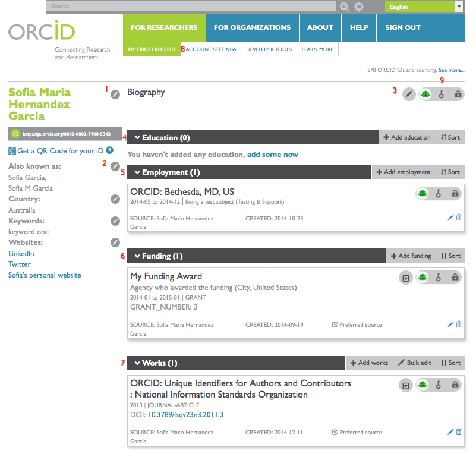
Task: Edit My Funding Award entry
Action: pos(450,324)
